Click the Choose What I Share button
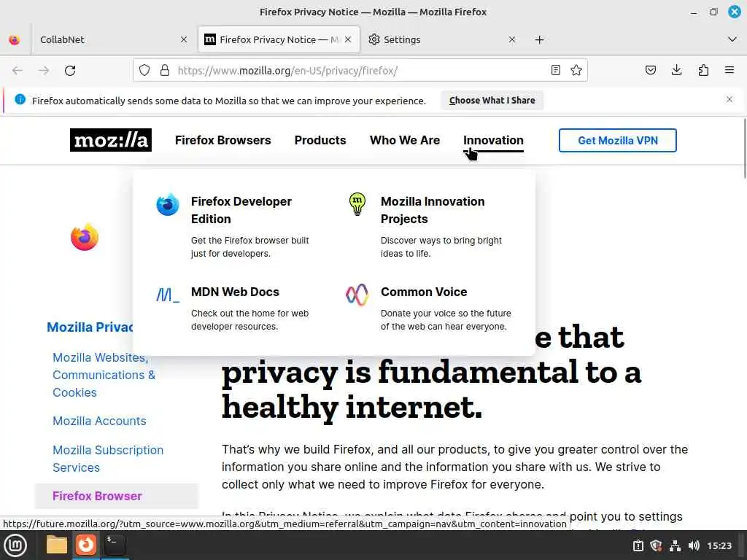The width and height of the screenshot is (747, 560). point(492,101)
